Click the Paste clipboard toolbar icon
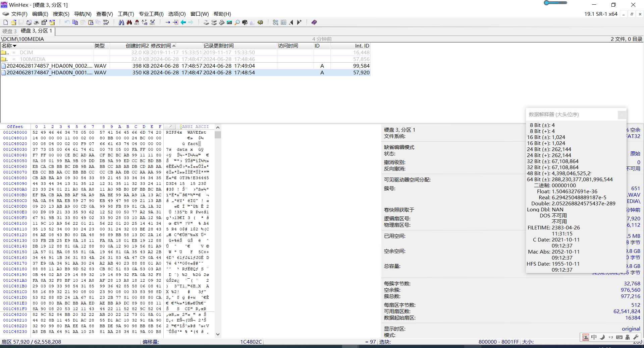Image resolution: width=644 pixels, height=348 pixels. click(x=91, y=22)
